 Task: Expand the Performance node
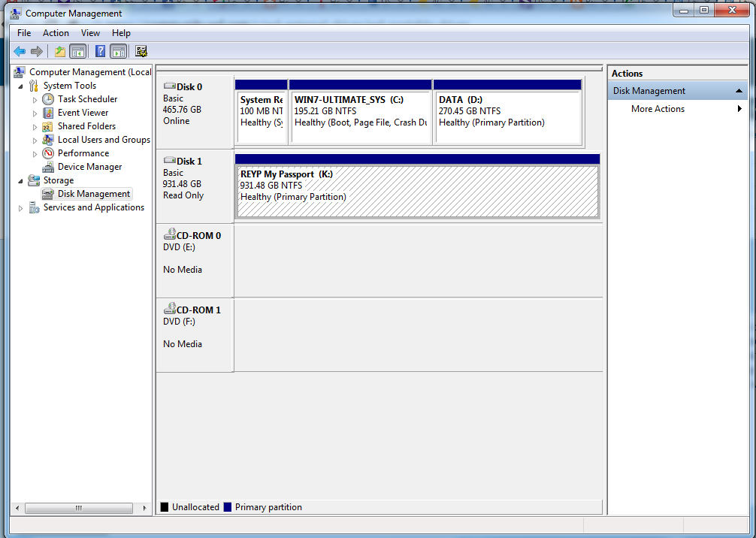coord(35,154)
